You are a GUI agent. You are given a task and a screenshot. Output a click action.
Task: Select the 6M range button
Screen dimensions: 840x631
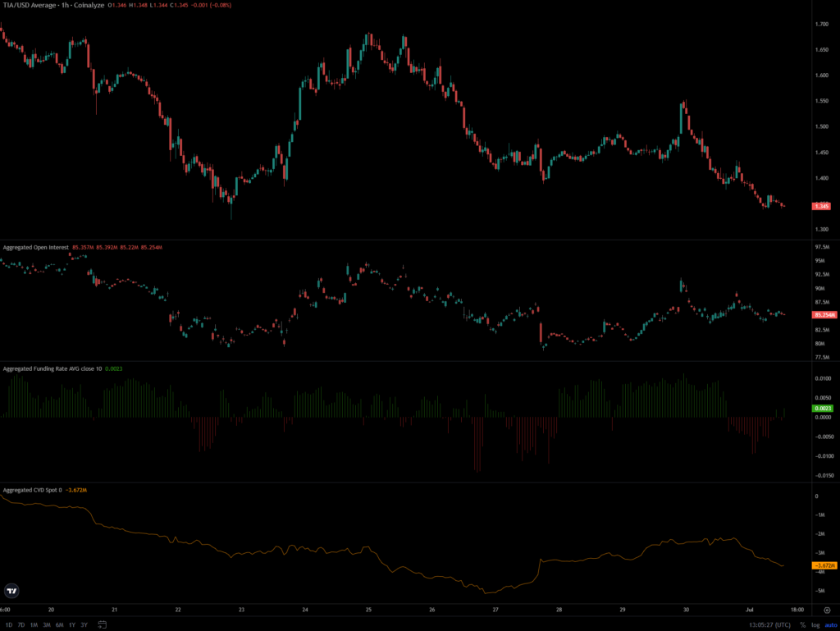click(59, 624)
